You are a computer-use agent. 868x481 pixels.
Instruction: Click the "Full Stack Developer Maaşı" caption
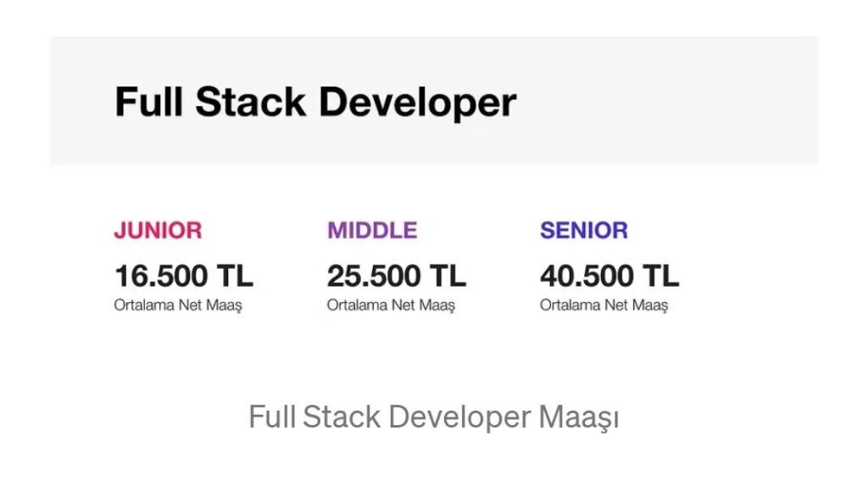433,417
